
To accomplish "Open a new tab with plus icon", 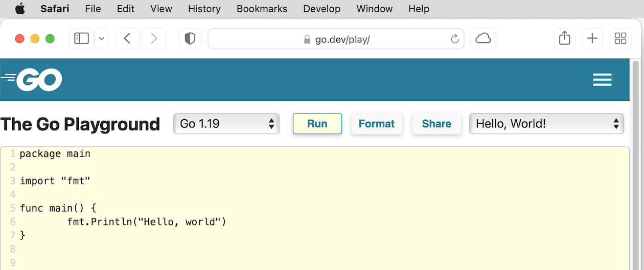I will pos(592,38).
